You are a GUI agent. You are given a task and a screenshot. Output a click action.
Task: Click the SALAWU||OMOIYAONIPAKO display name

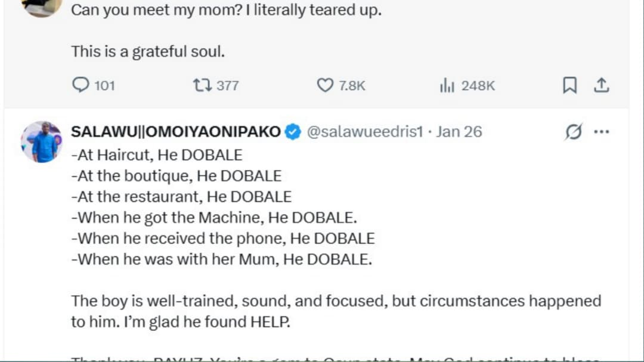point(176,132)
